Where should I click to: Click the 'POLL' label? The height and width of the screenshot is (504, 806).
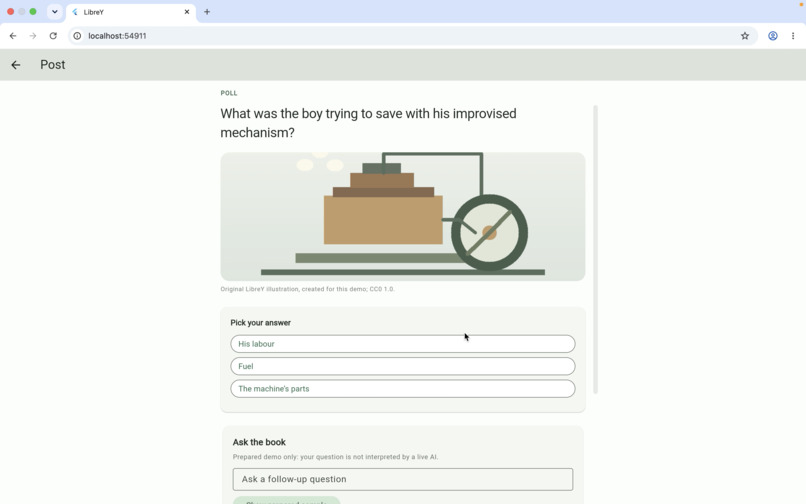[229, 93]
